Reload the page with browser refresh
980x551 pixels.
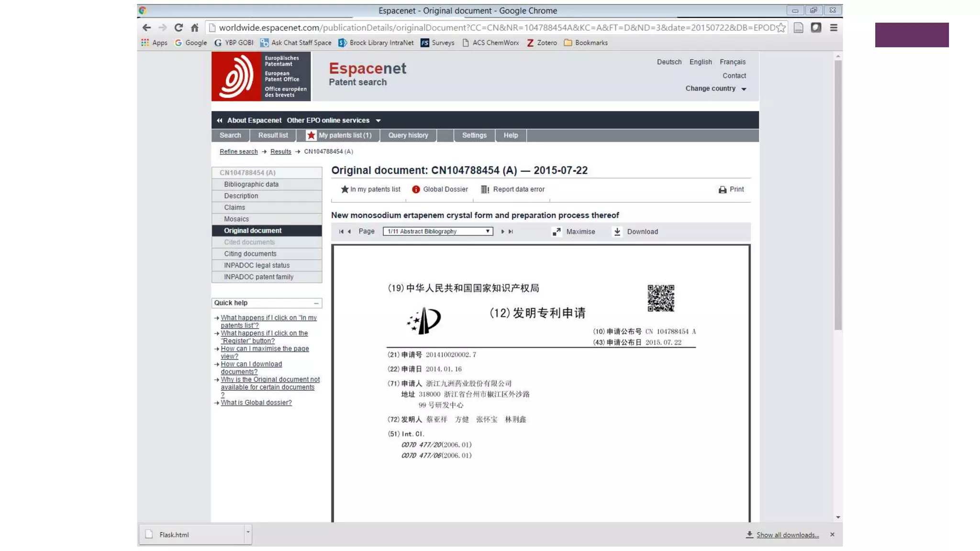coord(178,28)
